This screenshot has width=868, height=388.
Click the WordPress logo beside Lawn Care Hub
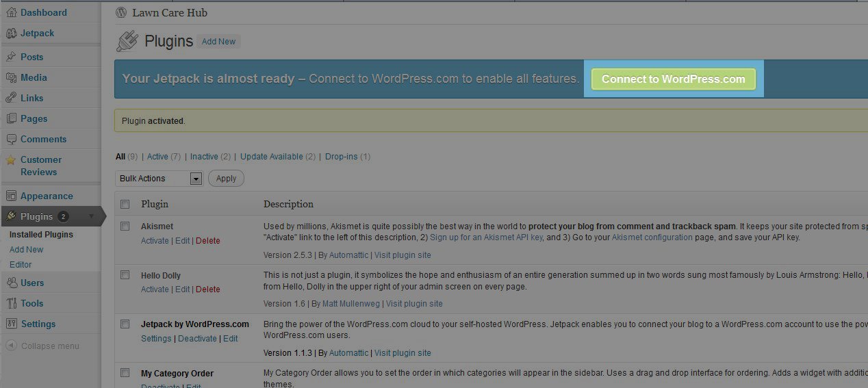point(121,12)
